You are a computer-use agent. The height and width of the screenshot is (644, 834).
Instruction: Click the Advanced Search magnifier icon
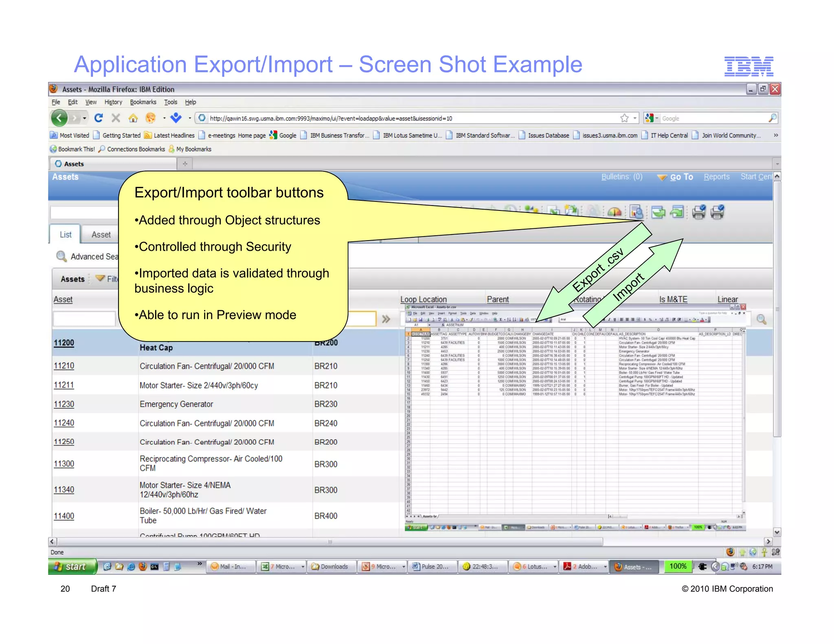(61, 256)
